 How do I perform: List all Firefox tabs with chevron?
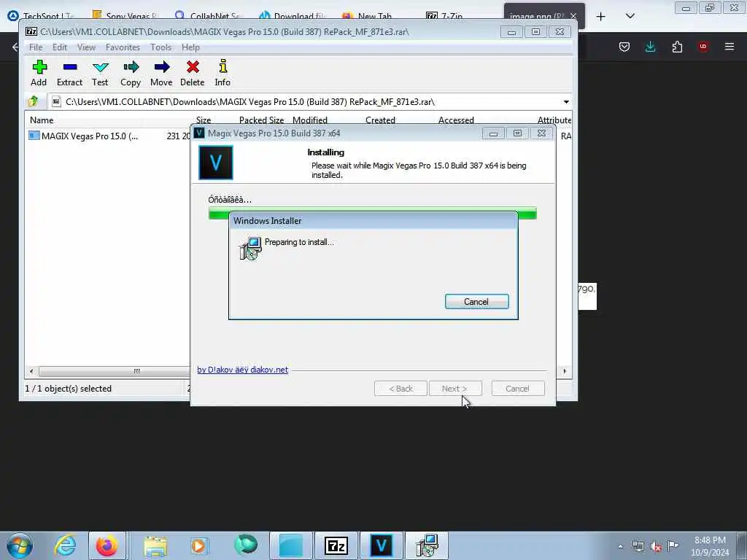[x=630, y=17]
